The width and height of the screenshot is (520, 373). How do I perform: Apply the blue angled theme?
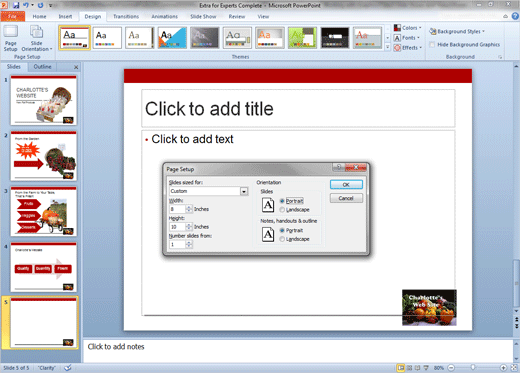[172, 38]
